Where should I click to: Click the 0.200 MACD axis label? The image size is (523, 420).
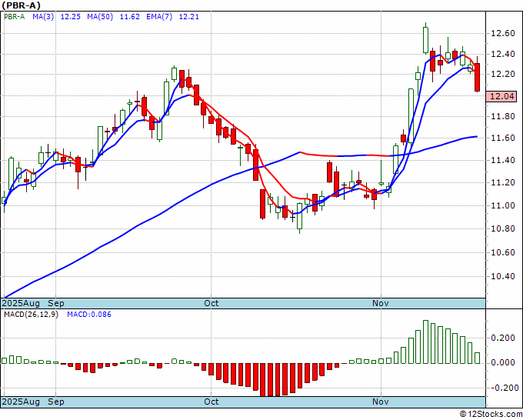coord(505,338)
